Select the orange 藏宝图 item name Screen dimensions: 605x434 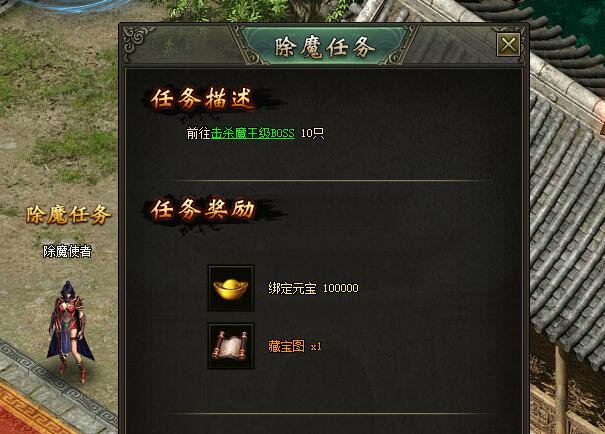286,346
